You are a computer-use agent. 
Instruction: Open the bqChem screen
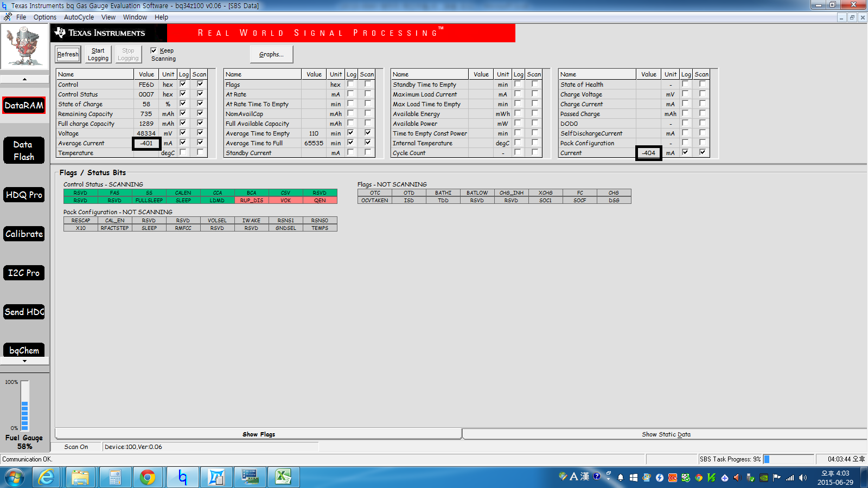point(24,350)
